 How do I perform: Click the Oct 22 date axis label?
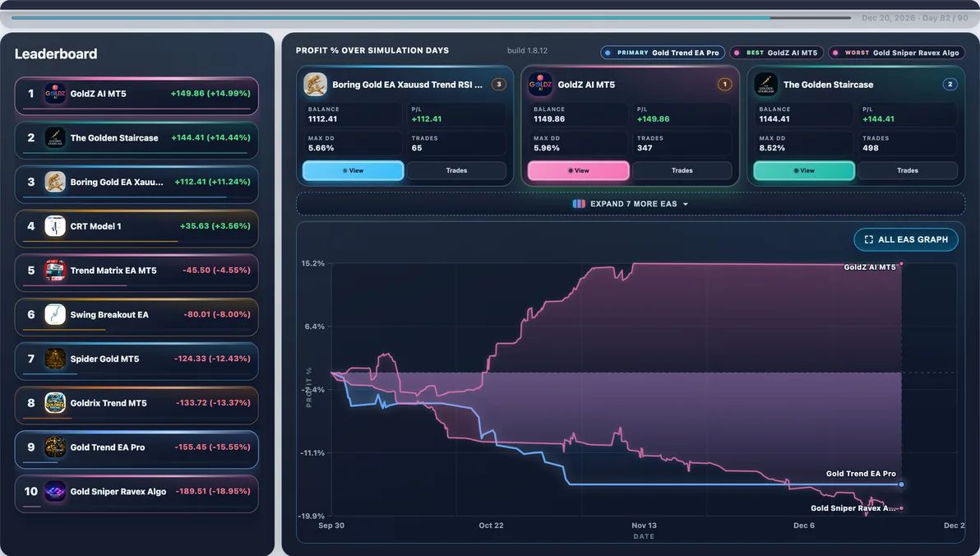(x=492, y=526)
